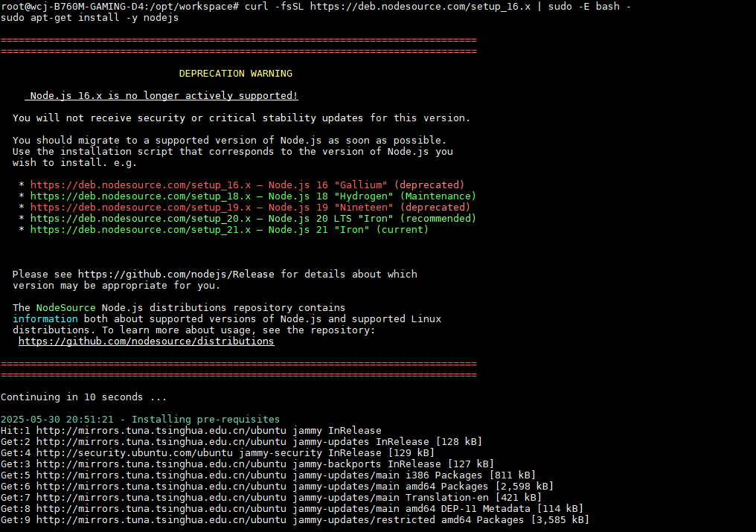Click the 'Get:2' jammy-updates InRelease line

[x=241, y=442]
